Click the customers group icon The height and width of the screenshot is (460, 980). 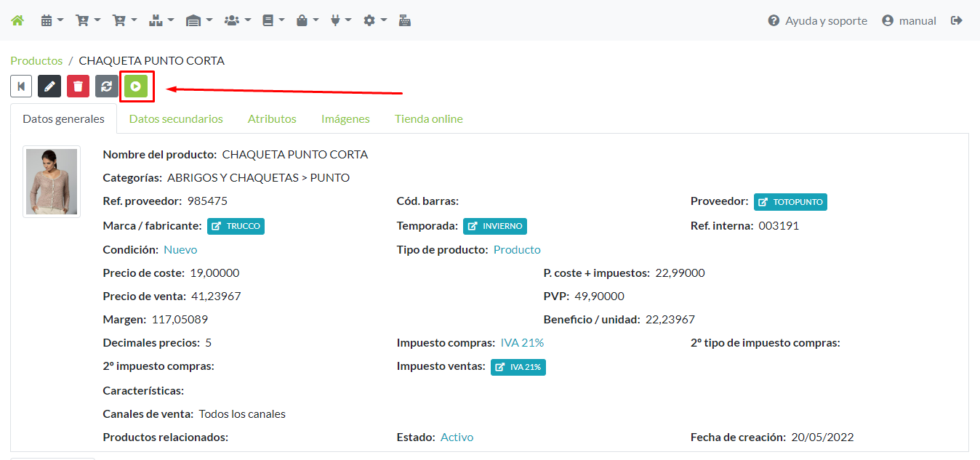233,20
